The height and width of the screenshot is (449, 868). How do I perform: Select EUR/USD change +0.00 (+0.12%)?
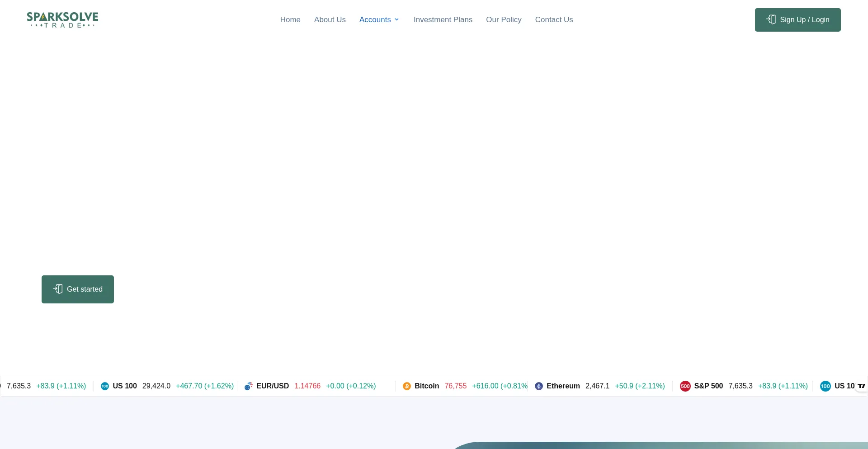pyautogui.click(x=351, y=386)
